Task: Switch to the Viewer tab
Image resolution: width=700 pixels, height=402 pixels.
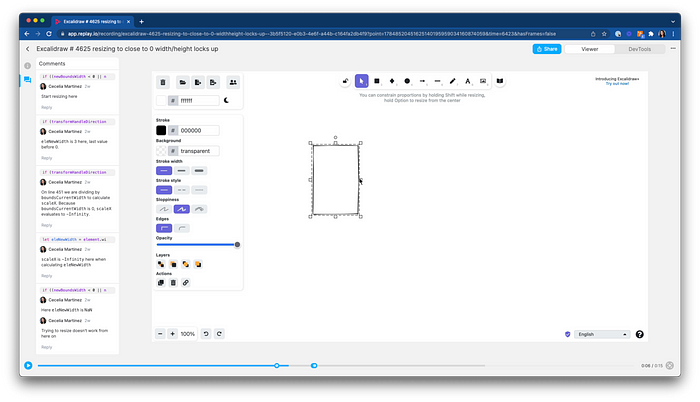Action: (x=589, y=49)
